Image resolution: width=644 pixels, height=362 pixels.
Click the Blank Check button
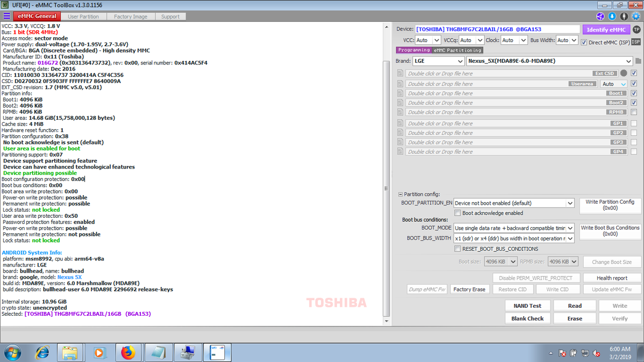point(527,318)
